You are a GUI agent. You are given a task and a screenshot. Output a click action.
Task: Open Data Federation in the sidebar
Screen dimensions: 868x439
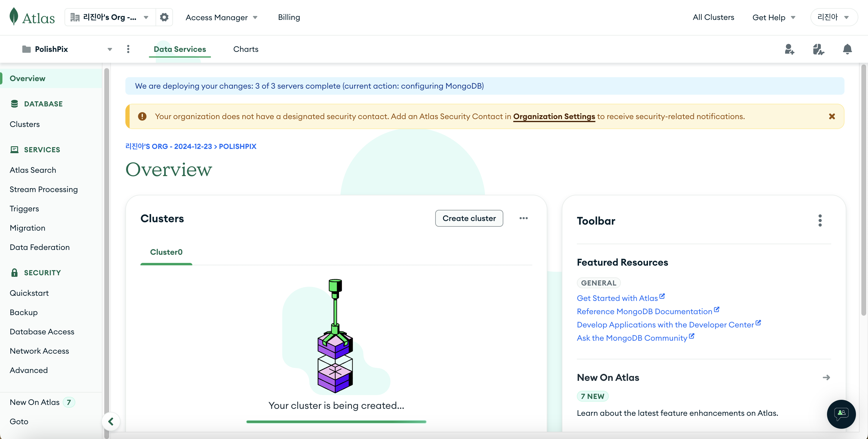click(39, 247)
